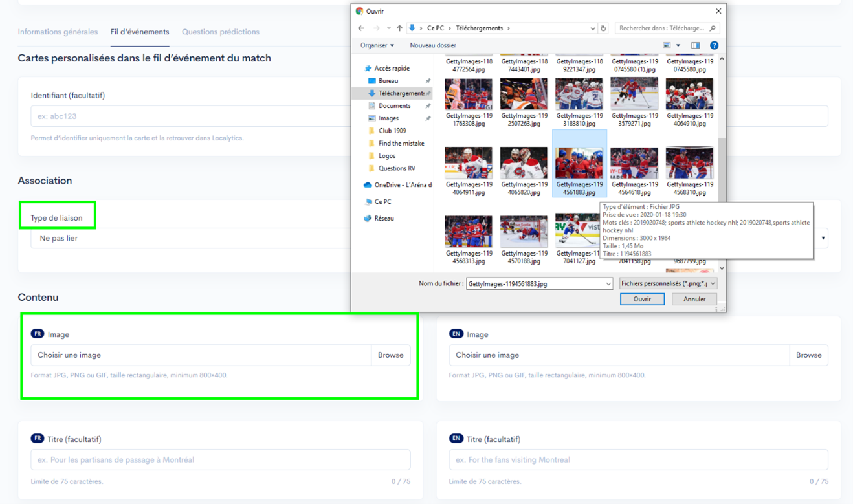This screenshot has width=853, height=504.
Task: Expand the Nom du fichier dropdown arrow
Action: click(x=608, y=284)
